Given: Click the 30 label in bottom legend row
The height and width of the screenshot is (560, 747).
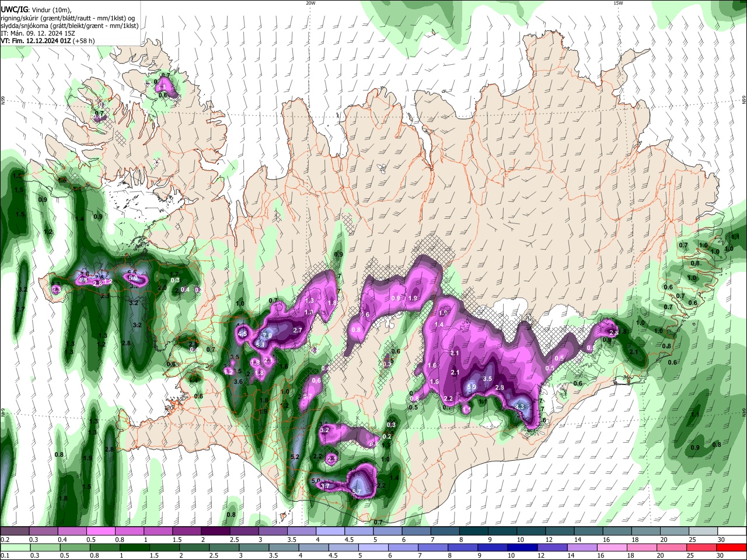Looking at the screenshot, I should tap(721, 555).
